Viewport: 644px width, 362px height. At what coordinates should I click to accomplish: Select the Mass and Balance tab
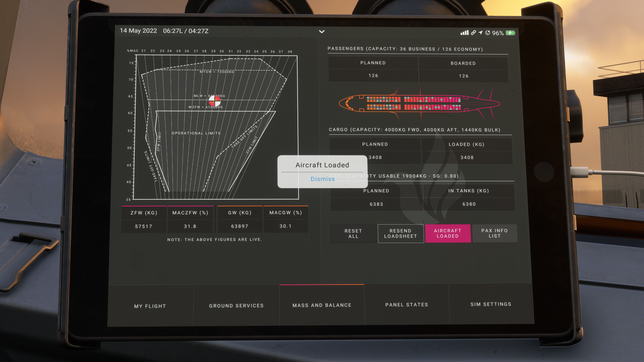coord(322,305)
